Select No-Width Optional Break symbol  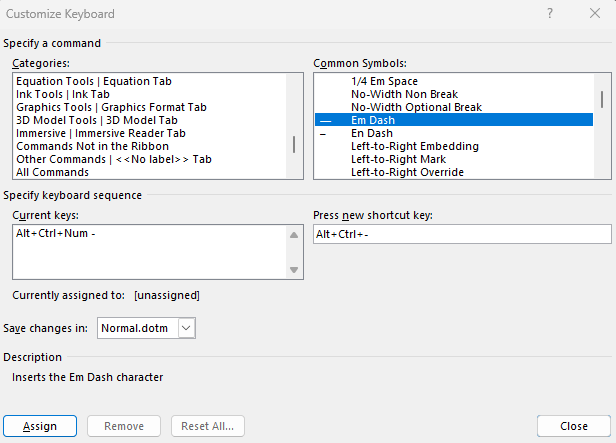click(454, 107)
